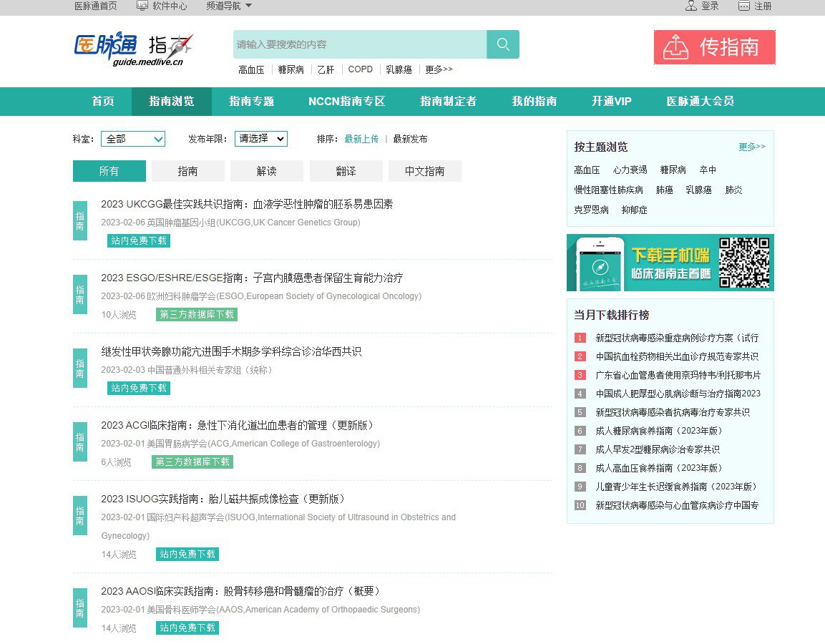Open 医脉通大会员 in the main nav

click(700, 101)
